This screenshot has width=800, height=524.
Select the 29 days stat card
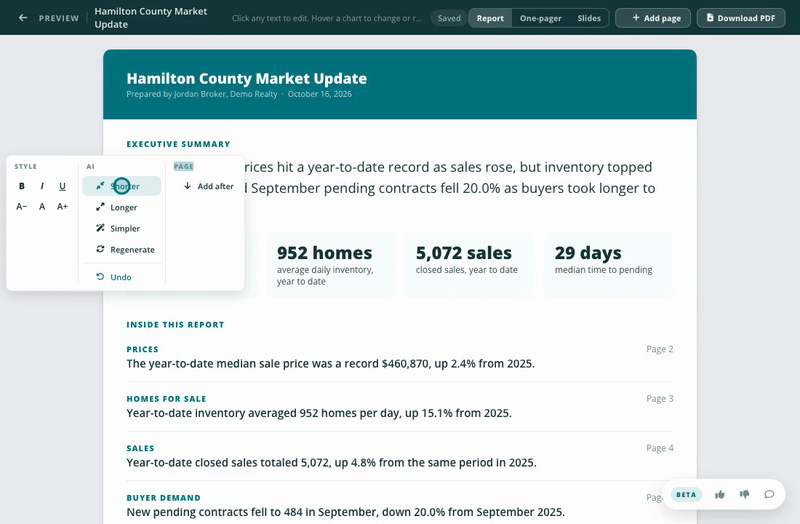coord(608,265)
